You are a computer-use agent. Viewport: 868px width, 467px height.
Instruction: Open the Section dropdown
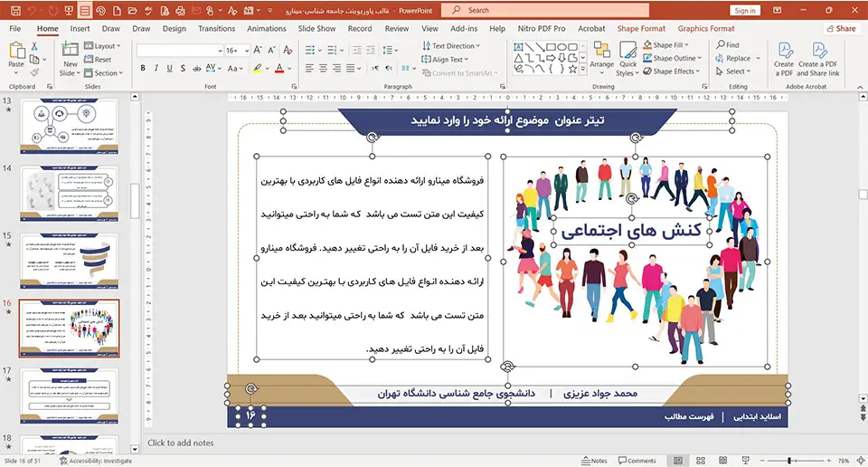click(x=103, y=72)
